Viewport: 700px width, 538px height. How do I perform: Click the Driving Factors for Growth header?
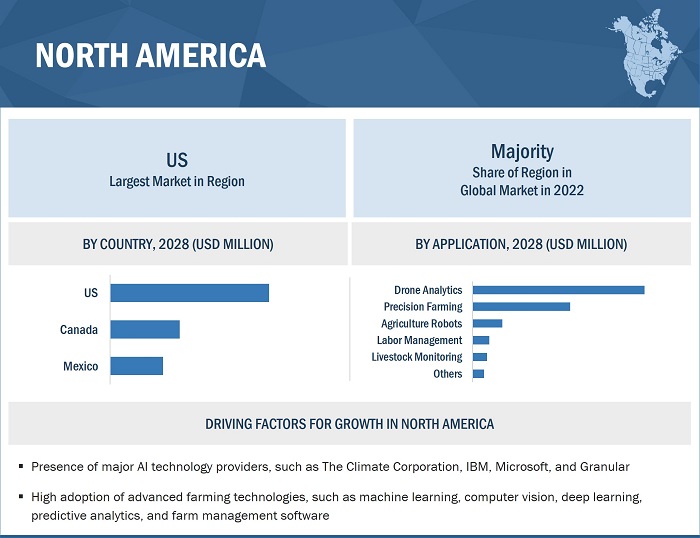350,424
